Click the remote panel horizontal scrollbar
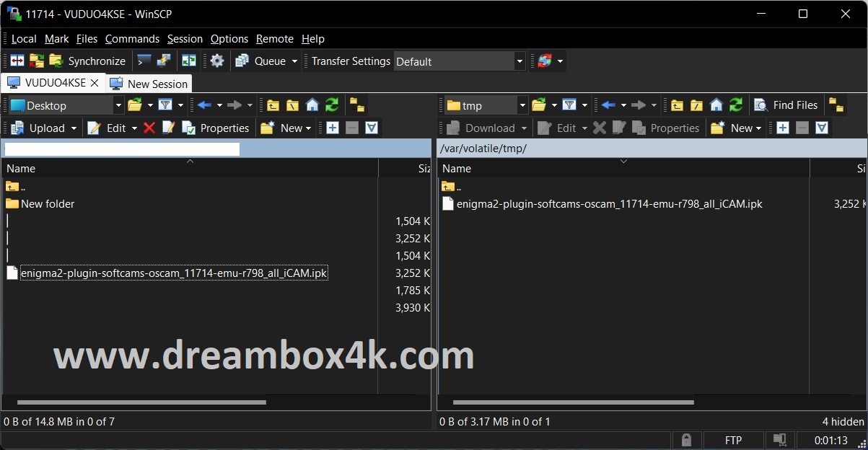Viewport: 868px width, 450px height. [x=574, y=402]
